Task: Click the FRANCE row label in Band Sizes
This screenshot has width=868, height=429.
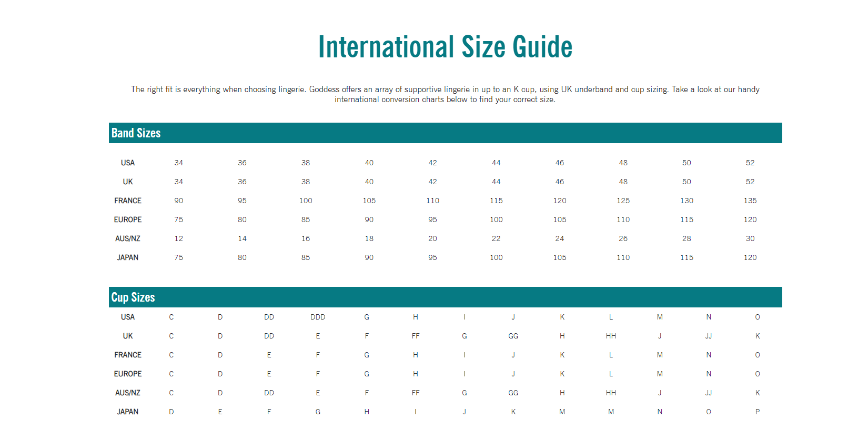Action: pos(128,201)
